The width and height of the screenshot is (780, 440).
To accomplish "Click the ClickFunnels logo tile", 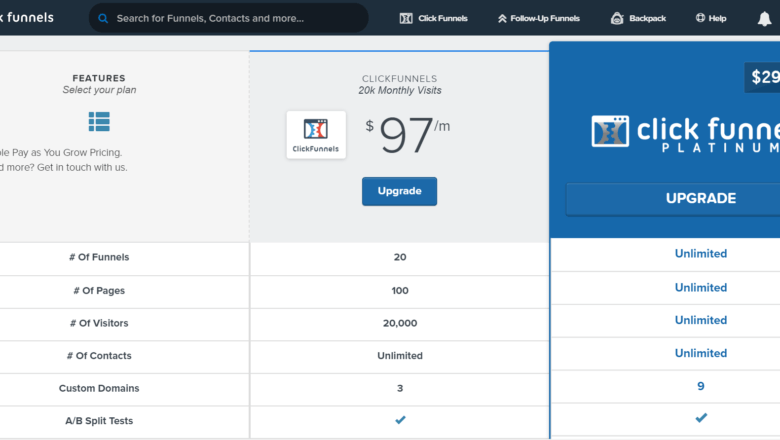I will pyautogui.click(x=316, y=135).
